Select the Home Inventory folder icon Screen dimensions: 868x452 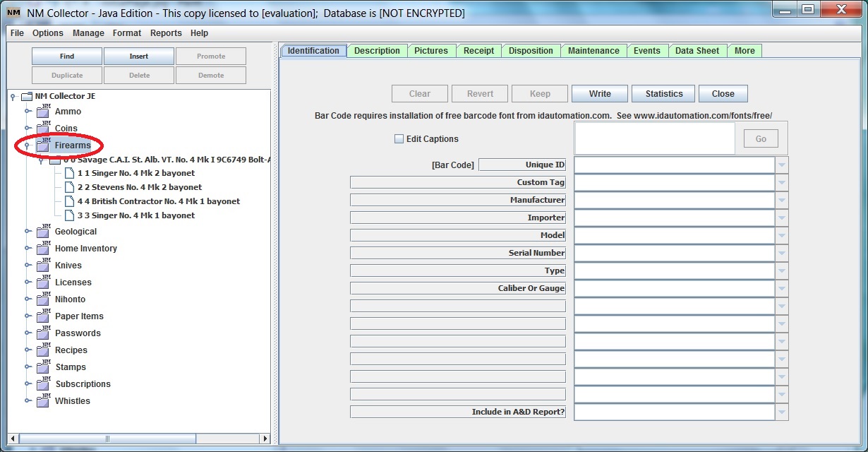42,248
